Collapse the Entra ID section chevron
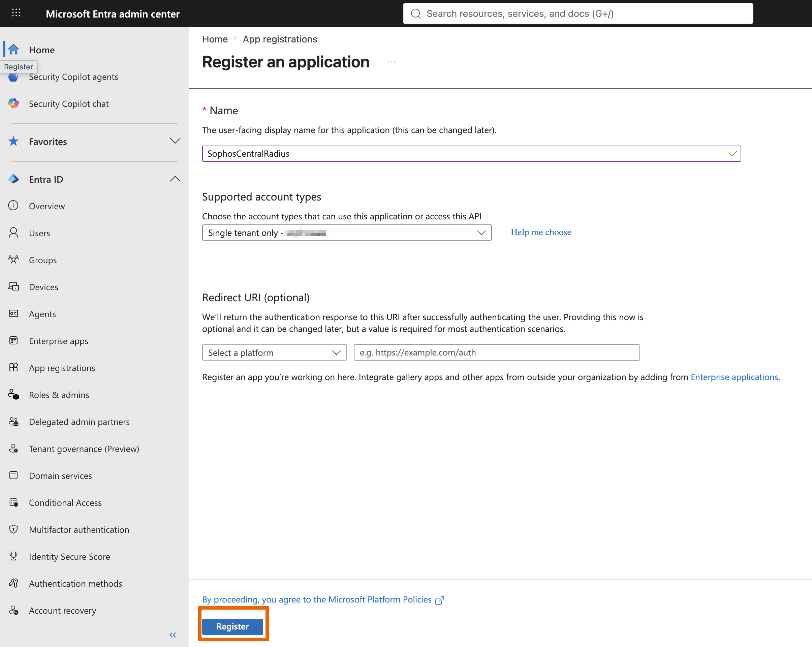 [x=175, y=179]
